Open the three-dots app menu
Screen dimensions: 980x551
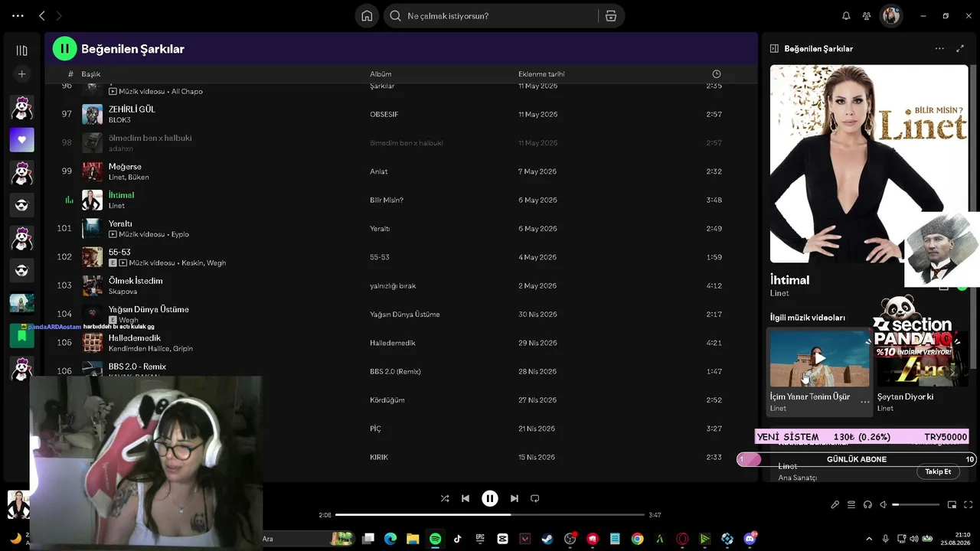pyautogui.click(x=18, y=16)
